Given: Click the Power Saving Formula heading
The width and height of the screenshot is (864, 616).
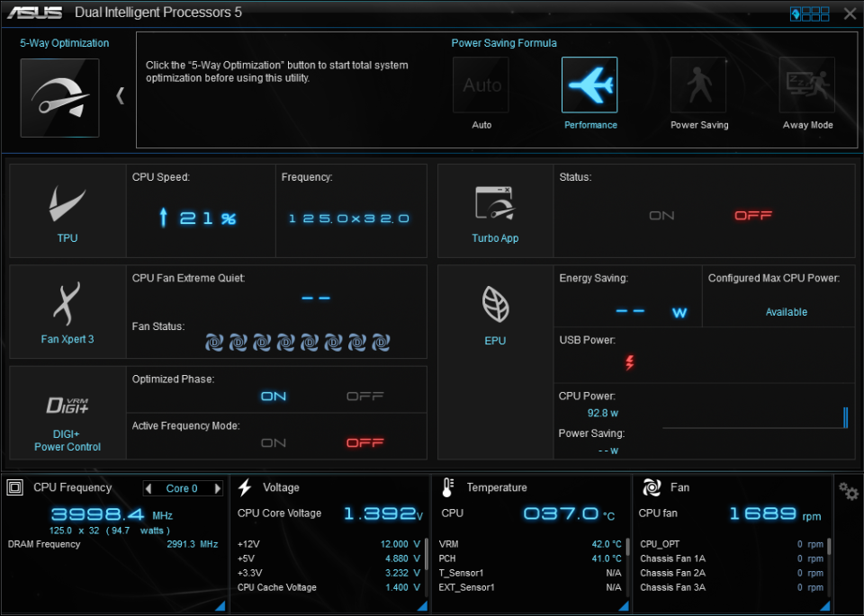Looking at the screenshot, I should tap(504, 43).
